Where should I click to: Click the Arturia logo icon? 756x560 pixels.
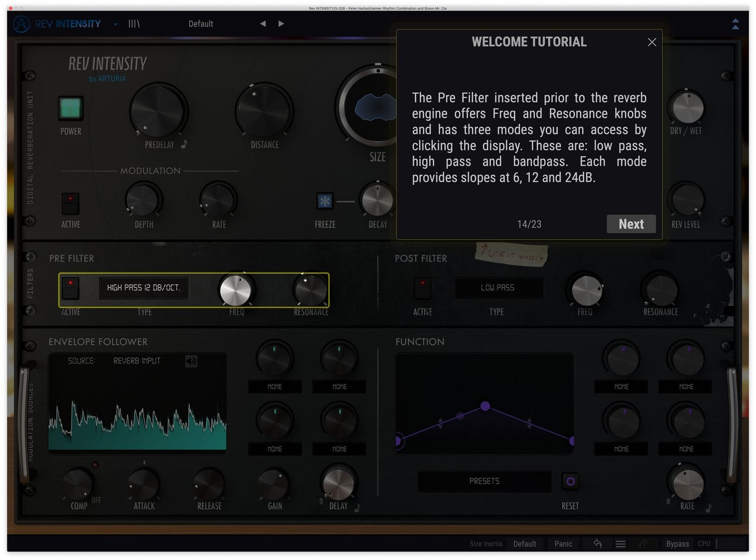21,24
